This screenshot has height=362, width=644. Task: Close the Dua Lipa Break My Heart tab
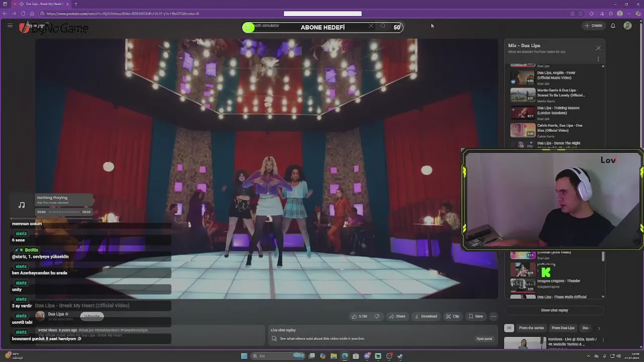[67, 4]
